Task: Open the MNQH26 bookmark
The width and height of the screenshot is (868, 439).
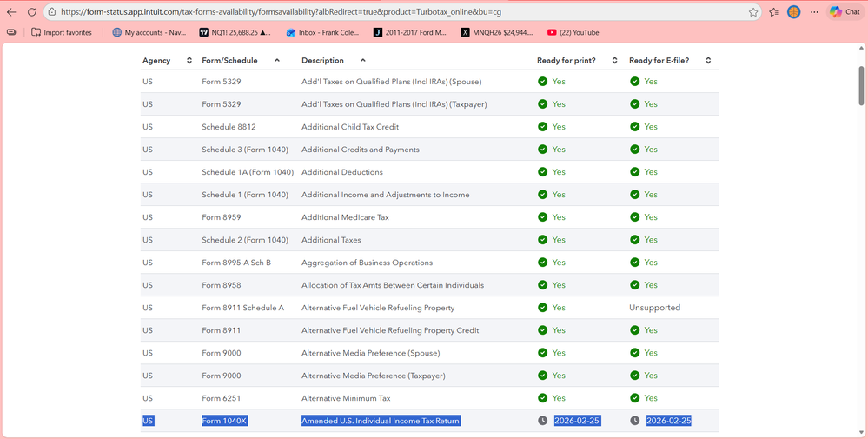Action: [497, 33]
